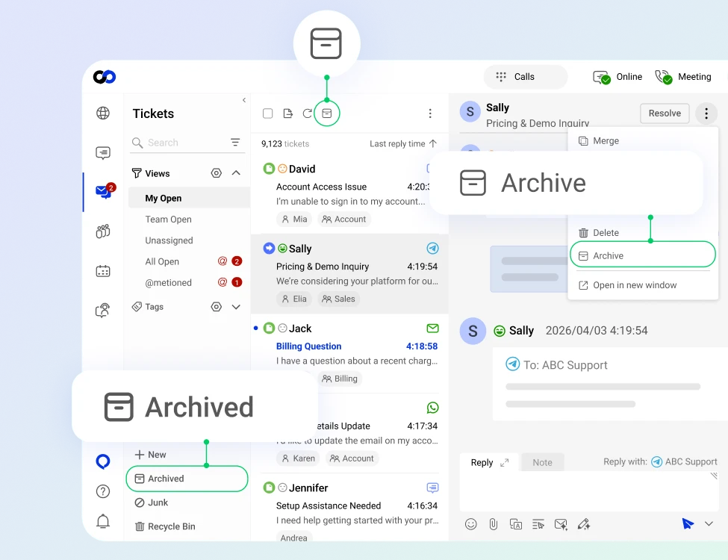Open the globe icon in the left sidebar
Screen dimensions: 728x560
coord(102,113)
